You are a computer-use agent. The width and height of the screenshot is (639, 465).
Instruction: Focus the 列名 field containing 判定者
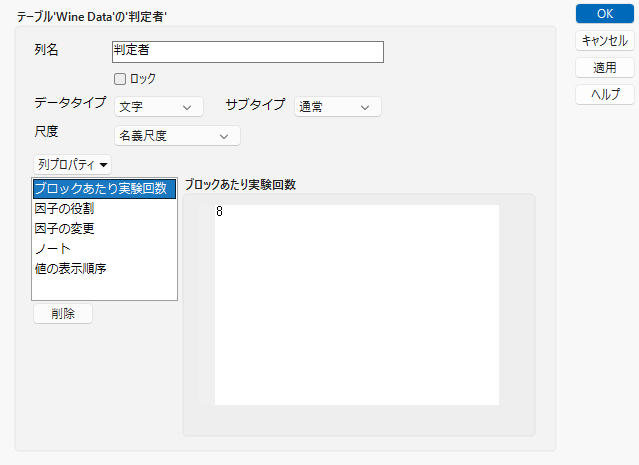tap(248, 52)
